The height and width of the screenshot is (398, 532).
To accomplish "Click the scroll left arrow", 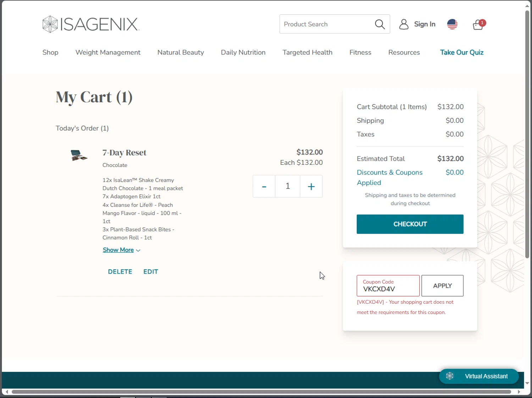I will (7, 392).
